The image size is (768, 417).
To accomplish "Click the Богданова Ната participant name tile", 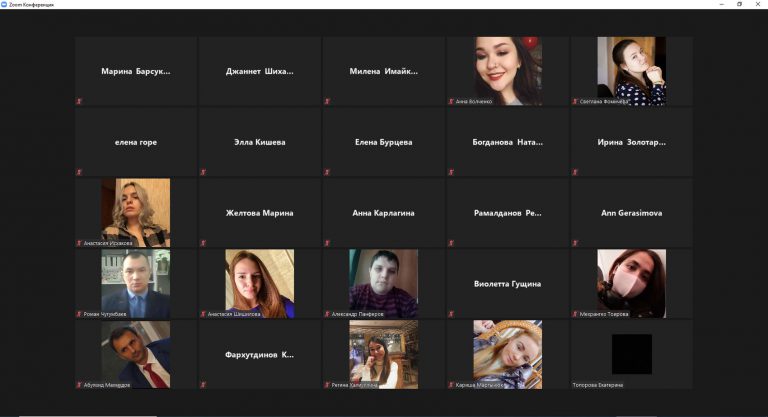I will pyautogui.click(x=507, y=142).
